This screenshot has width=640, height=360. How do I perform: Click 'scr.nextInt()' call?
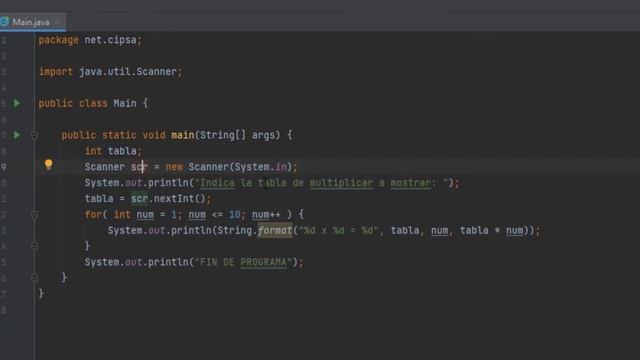pyautogui.click(x=169, y=199)
